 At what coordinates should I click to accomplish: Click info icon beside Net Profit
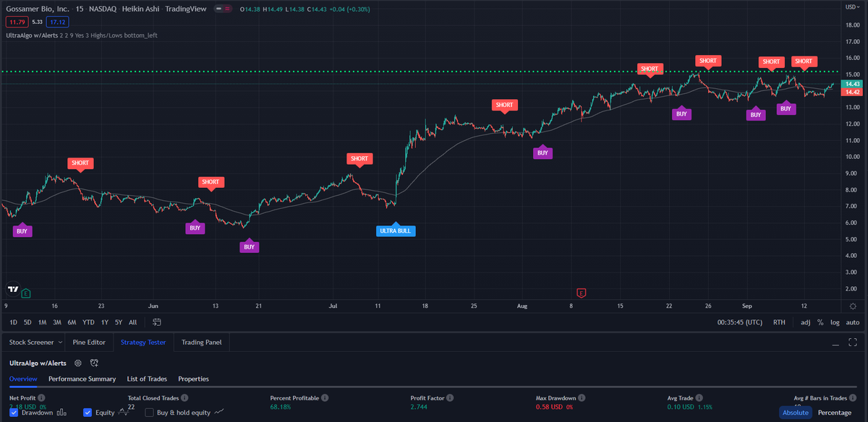pos(41,398)
